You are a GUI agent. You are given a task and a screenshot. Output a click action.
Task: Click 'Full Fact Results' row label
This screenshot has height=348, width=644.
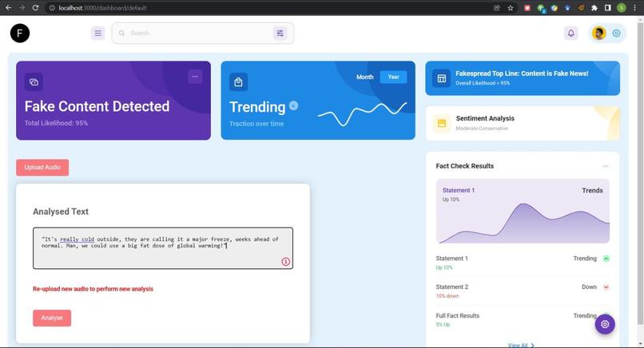tap(458, 315)
